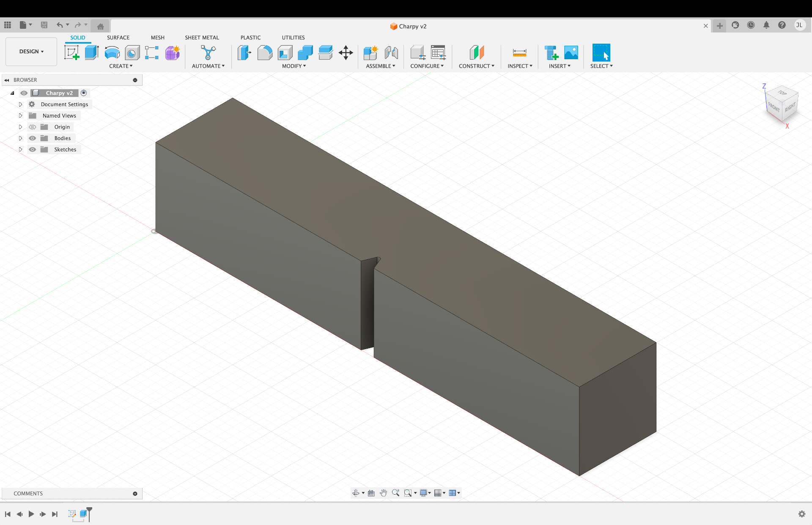The image size is (812, 525).
Task: Expand the Origin node
Action: (x=20, y=127)
